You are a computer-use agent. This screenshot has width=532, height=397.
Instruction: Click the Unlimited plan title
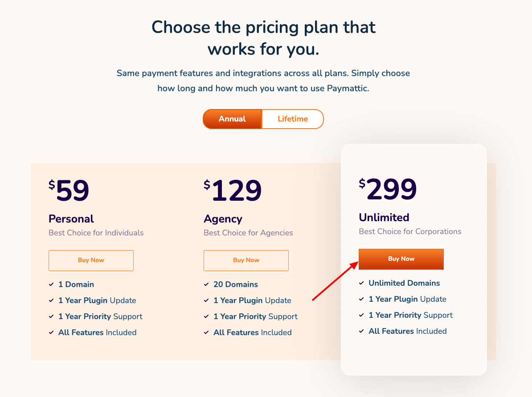pos(384,218)
